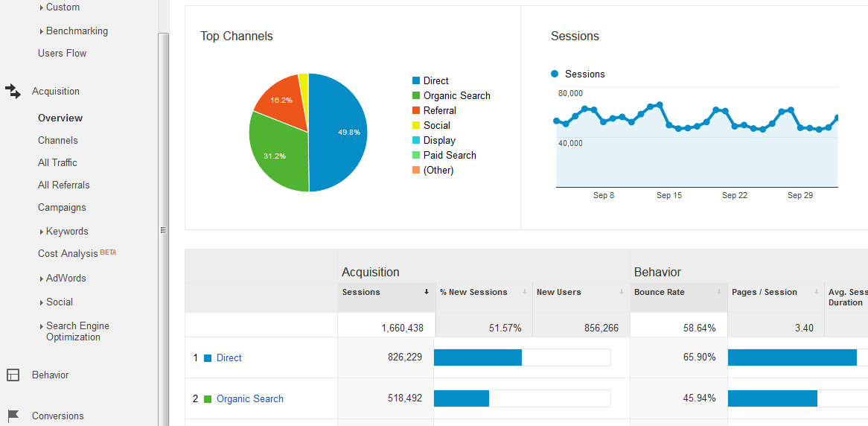Viewport: 868px width, 426px height.
Task: Expand the Keywords submenu
Action: coord(42,232)
